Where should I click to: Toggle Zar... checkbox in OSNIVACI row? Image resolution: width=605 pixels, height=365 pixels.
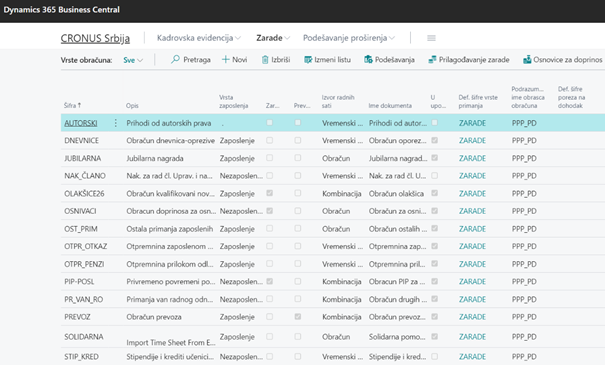pyautogui.click(x=269, y=211)
